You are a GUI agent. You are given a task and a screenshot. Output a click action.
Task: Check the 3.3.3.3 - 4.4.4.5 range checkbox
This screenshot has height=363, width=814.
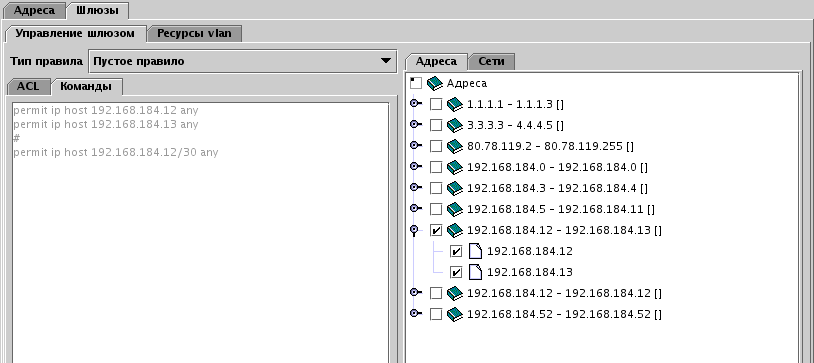436,125
